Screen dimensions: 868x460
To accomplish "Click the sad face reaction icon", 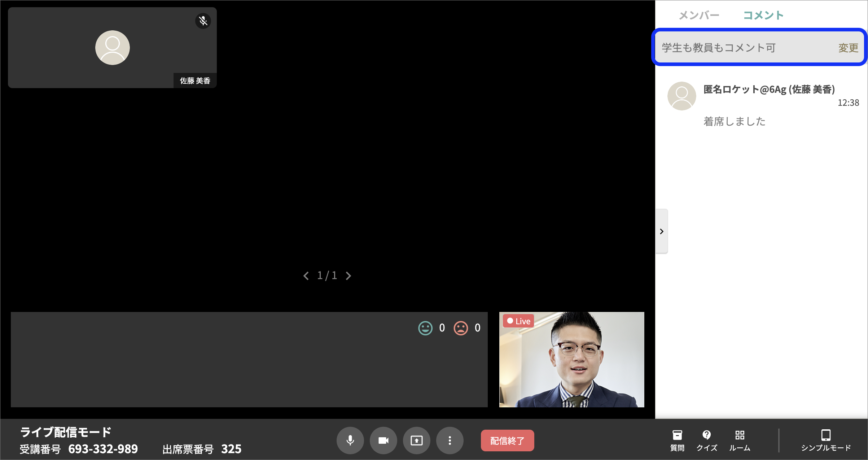I will (461, 328).
